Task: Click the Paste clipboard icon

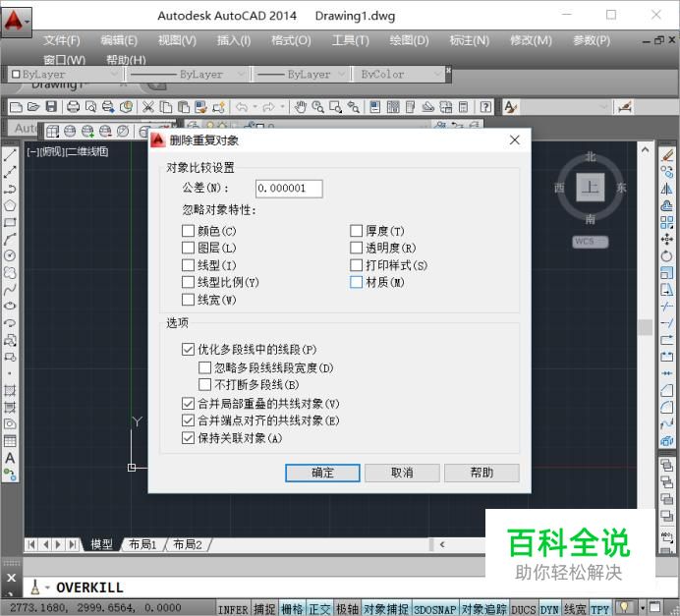Action: [x=184, y=107]
